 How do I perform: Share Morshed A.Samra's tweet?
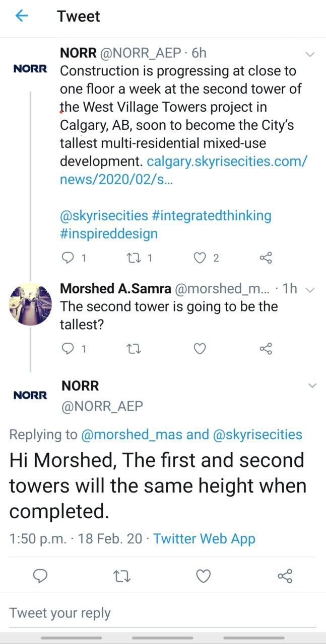266,348
